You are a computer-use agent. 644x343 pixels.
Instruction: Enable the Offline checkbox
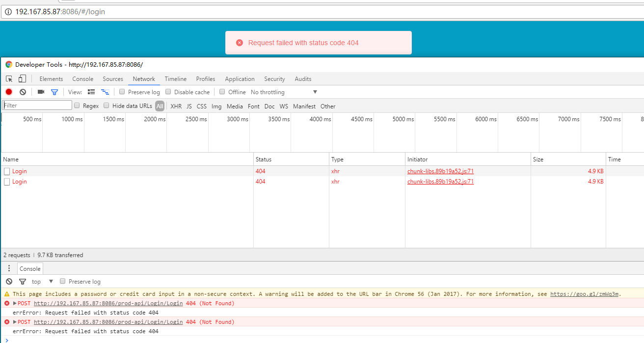click(222, 92)
